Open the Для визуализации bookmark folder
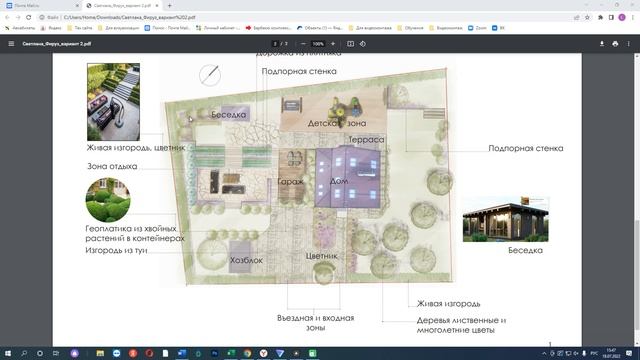This screenshot has width=640, height=360. tap(119, 28)
